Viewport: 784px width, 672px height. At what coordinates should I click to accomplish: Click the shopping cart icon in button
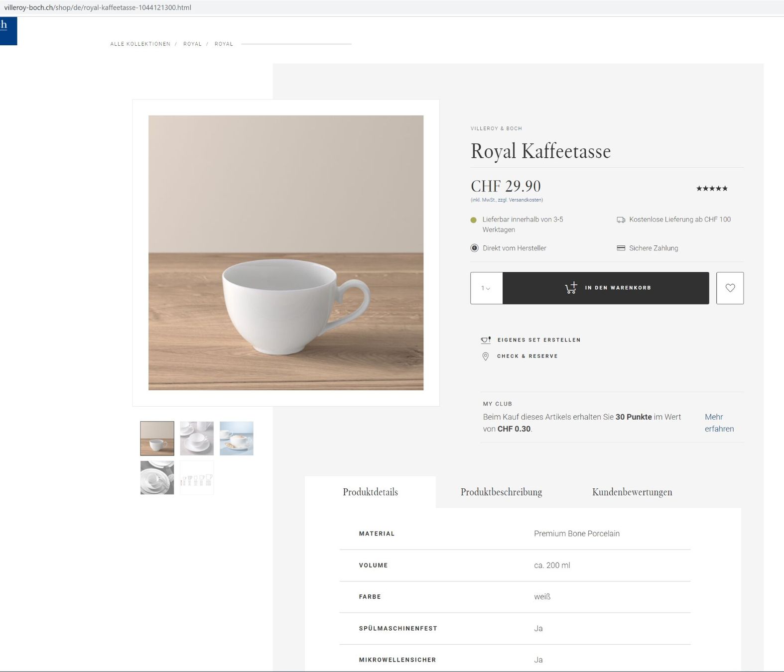pyautogui.click(x=571, y=288)
